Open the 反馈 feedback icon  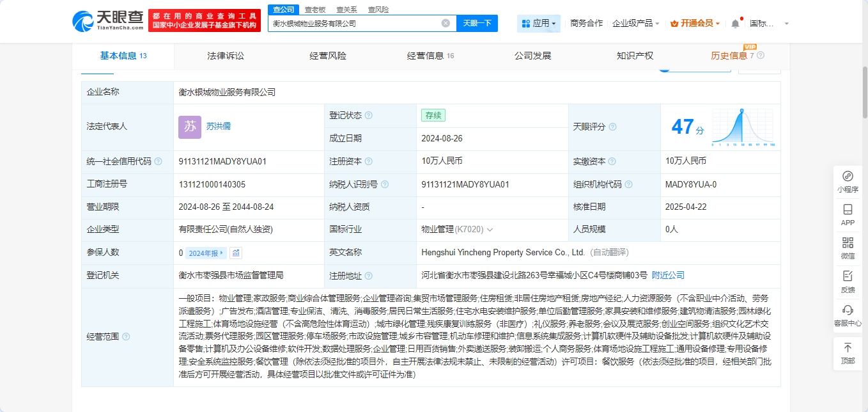point(848,281)
